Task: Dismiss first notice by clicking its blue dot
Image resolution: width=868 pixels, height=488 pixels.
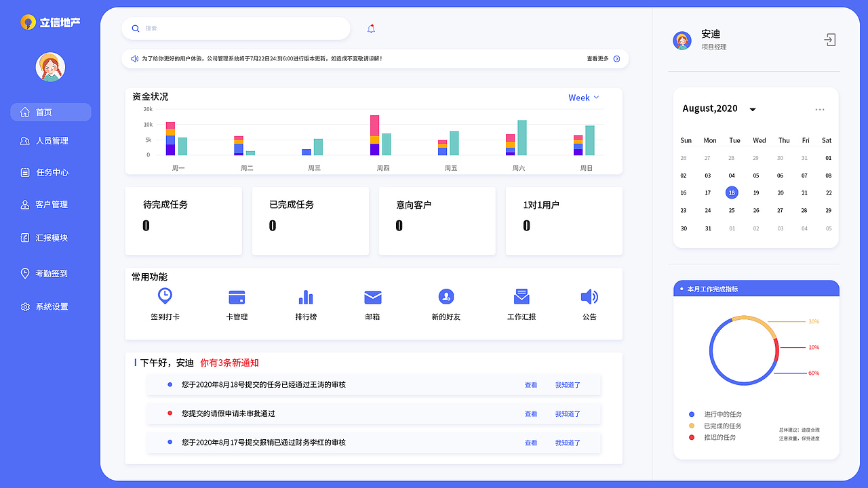Action: (169, 384)
